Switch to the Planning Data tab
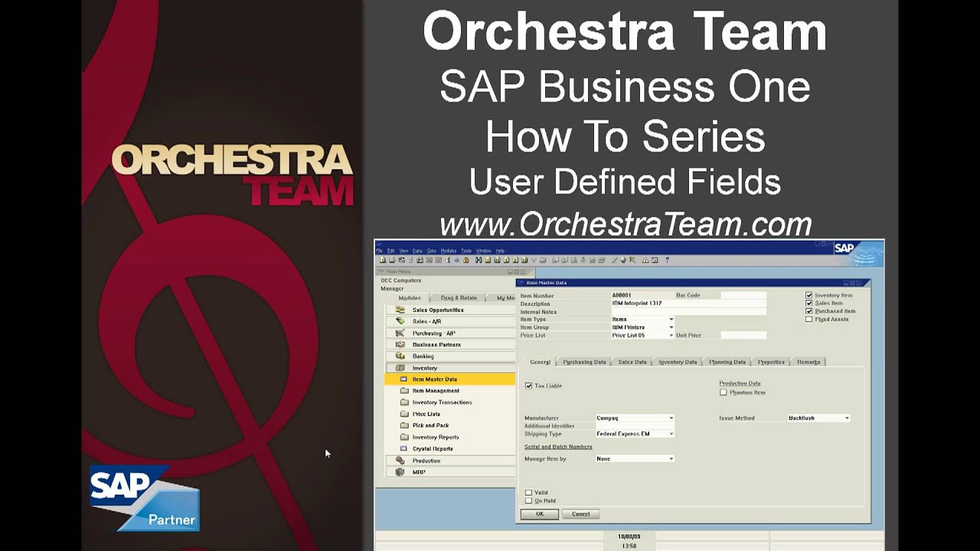The height and width of the screenshot is (551, 980). pos(727,362)
